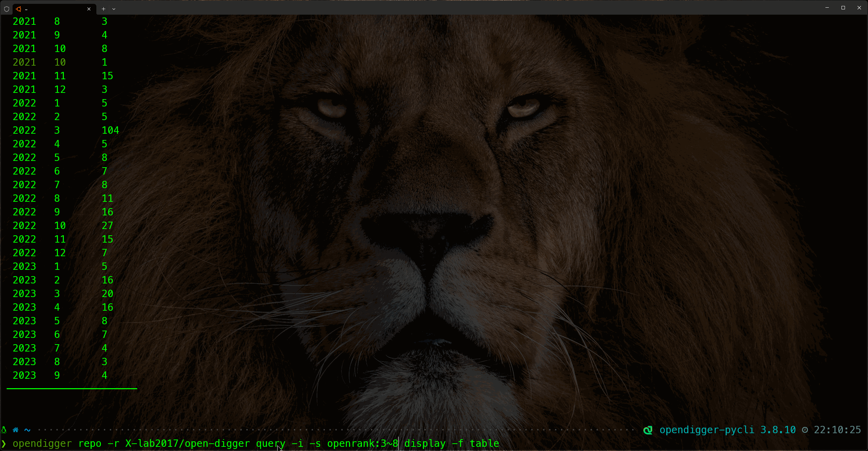Screen dimensions: 868x451
Task: Minimize the terminal window
Action: [x=827, y=8]
